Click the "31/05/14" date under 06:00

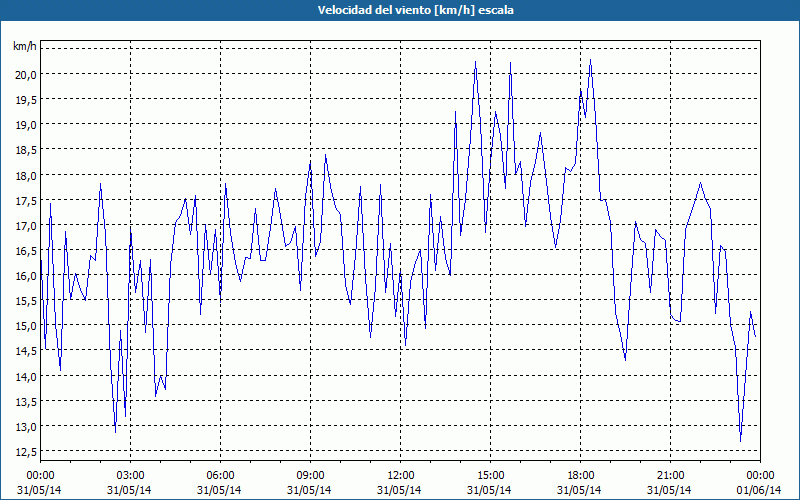219,490
